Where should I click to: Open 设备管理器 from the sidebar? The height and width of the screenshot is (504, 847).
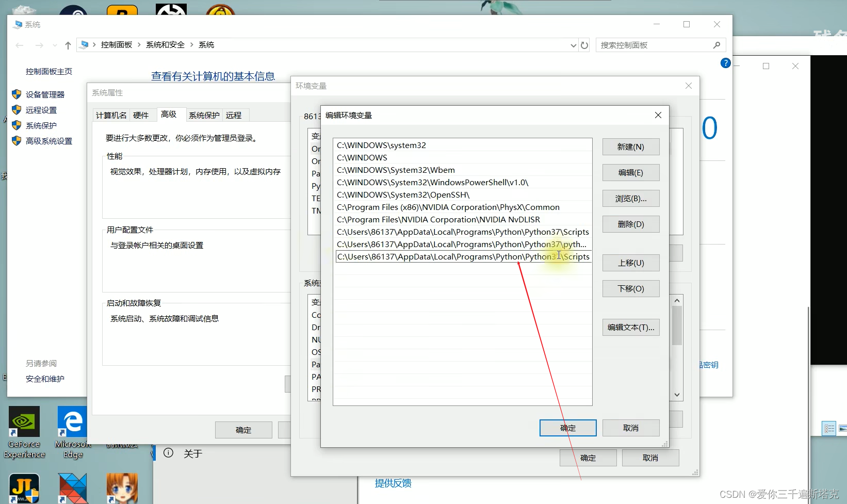pyautogui.click(x=45, y=94)
